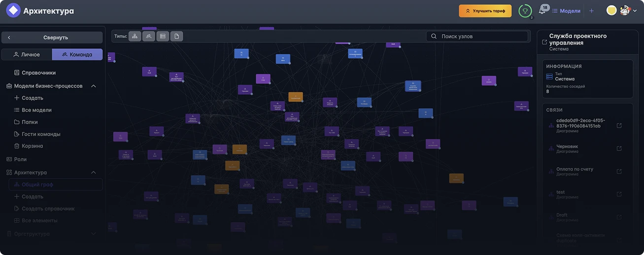644x255 pixels.
Task: Collapse the Архитектура sidebar section
Action: [x=94, y=173]
